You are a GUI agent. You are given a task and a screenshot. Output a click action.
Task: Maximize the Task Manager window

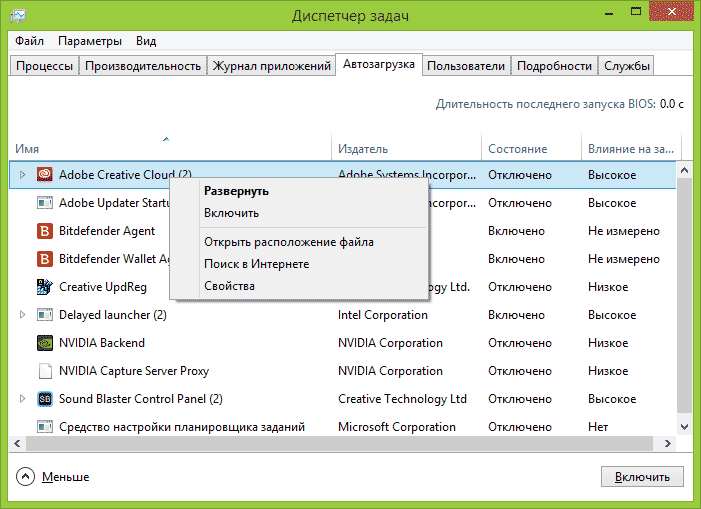[x=635, y=12]
